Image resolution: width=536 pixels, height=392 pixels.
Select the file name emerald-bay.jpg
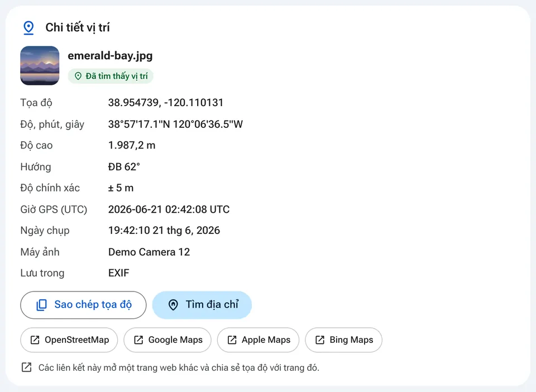click(110, 55)
